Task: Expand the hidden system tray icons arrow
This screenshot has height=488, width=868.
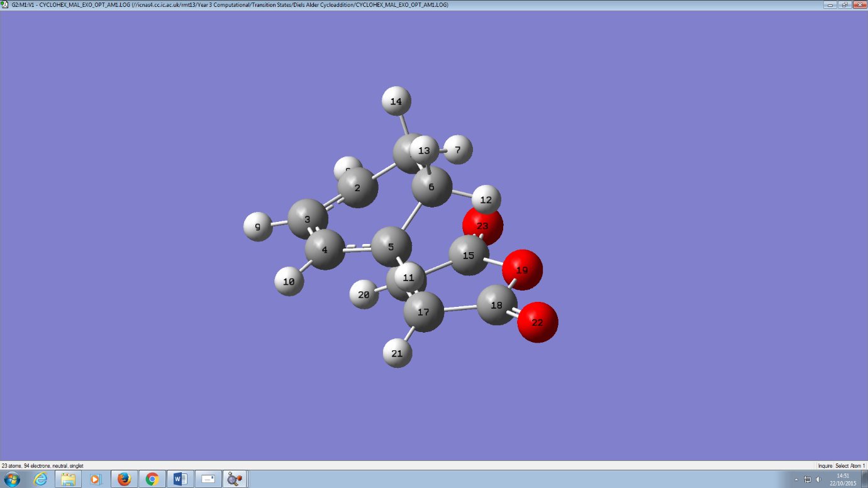Action: click(797, 479)
